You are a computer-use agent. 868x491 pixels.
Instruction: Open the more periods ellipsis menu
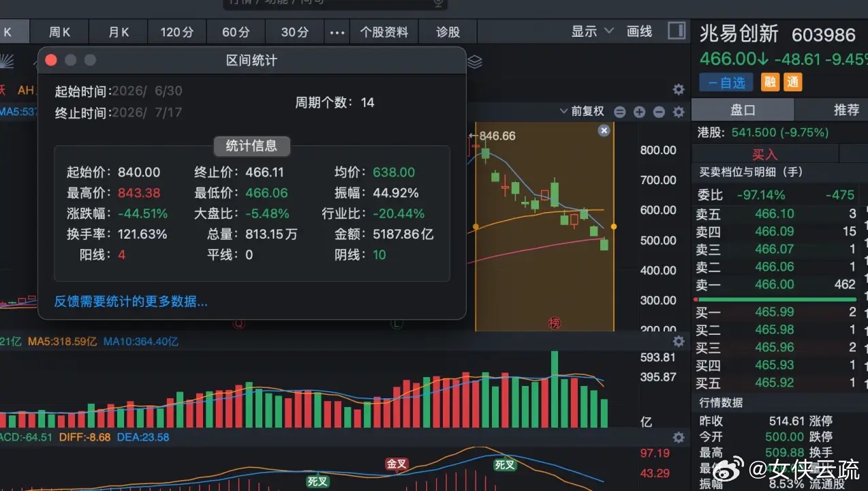click(x=337, y=32)
